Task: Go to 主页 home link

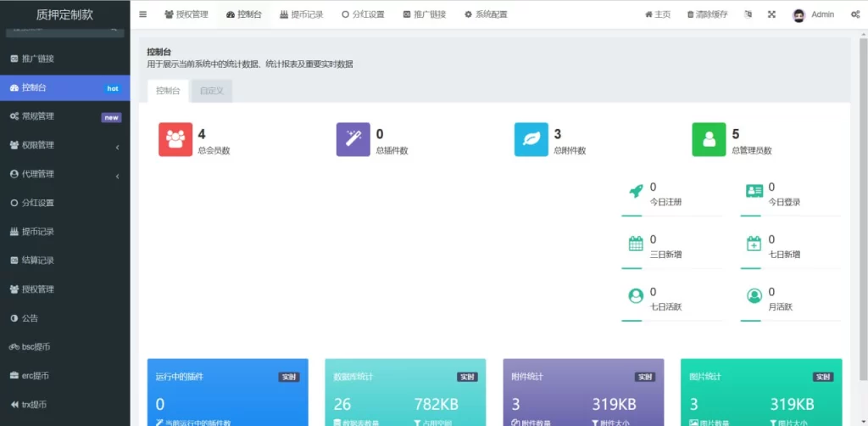Action: 658,14
